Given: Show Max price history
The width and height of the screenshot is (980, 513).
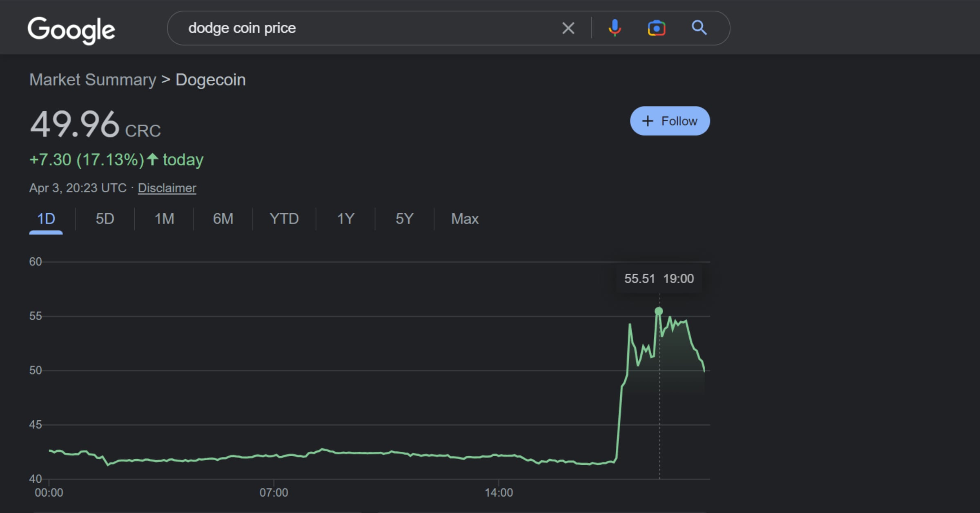Looking at the screenshot, I should [x=465, y=219].
